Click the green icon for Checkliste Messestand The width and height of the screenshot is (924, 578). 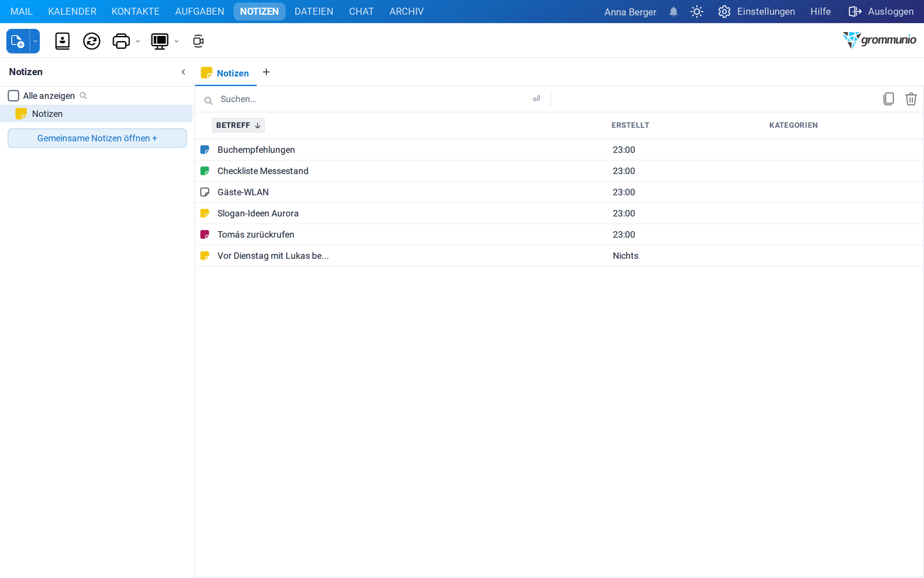pos(205,171)
